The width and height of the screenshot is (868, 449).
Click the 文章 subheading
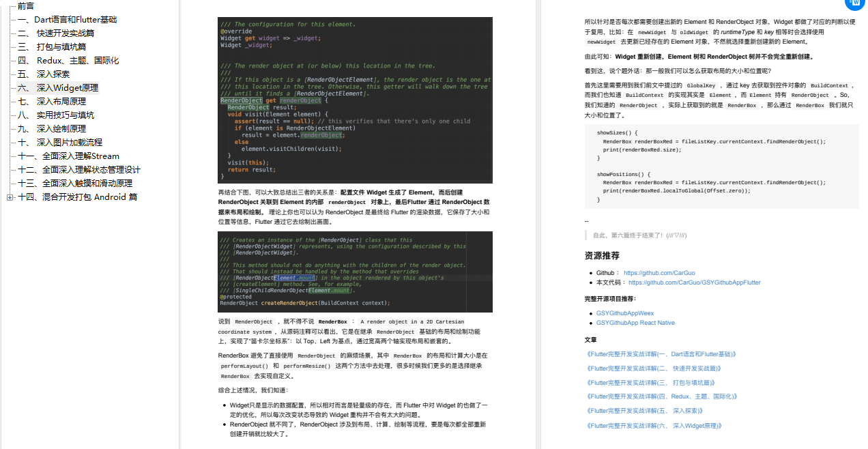click(591, 339)
